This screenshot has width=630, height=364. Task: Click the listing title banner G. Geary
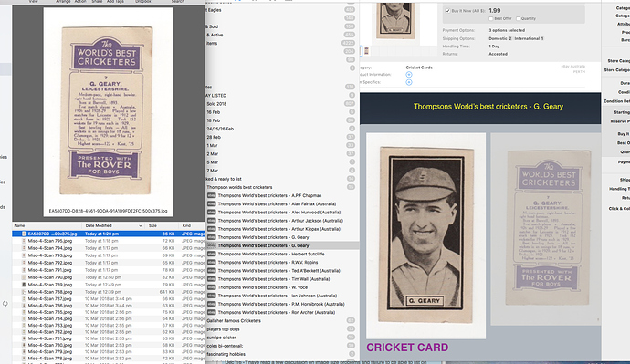pos(488,107)
